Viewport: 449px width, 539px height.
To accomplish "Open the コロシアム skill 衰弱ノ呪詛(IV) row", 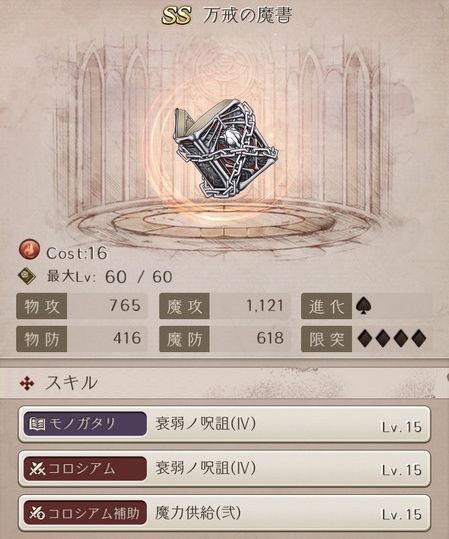I will (224, 469).
